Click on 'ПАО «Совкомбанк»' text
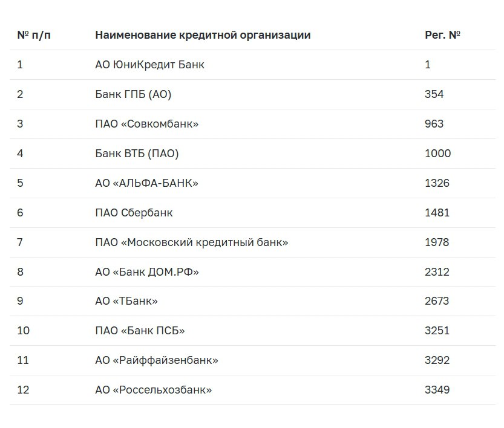This screenshot has width=504, height=428. pyautogui.click(x=146, y=124)
